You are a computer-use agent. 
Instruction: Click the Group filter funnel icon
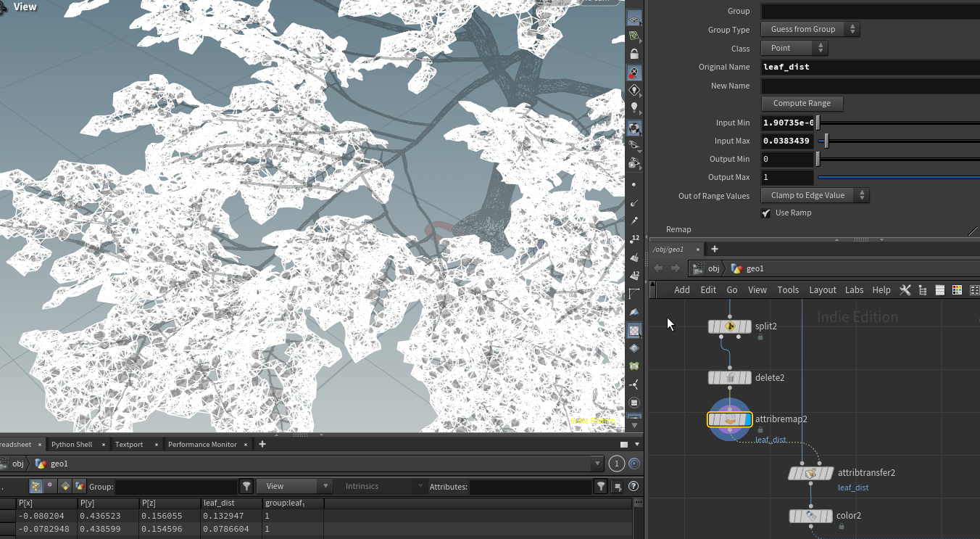(246, 487)
